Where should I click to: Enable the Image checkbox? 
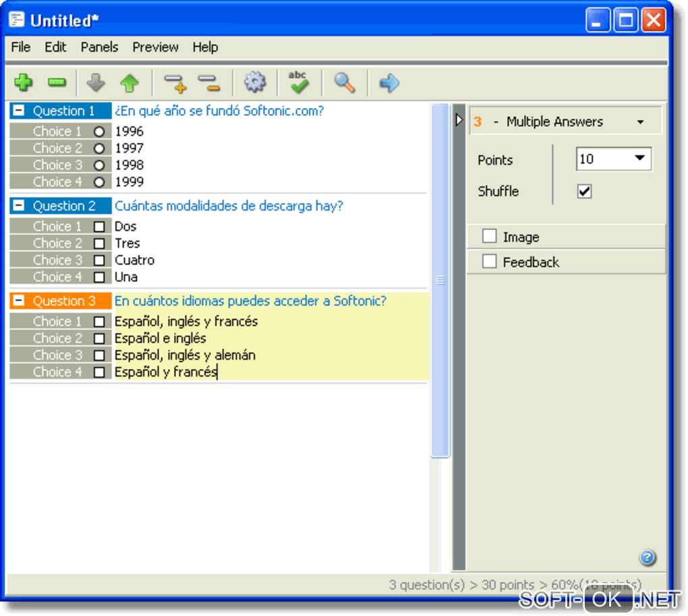pyautogui.click(x=489, y=236)
